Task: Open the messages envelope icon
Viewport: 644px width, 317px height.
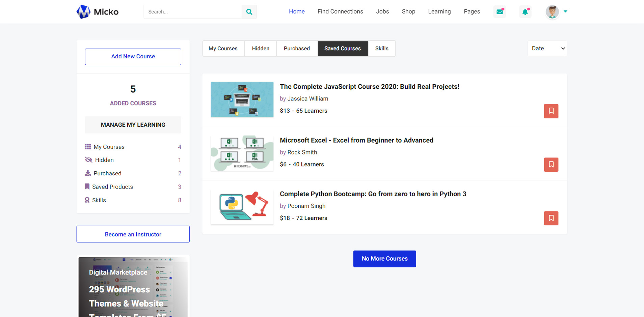Action: point(500,12)
